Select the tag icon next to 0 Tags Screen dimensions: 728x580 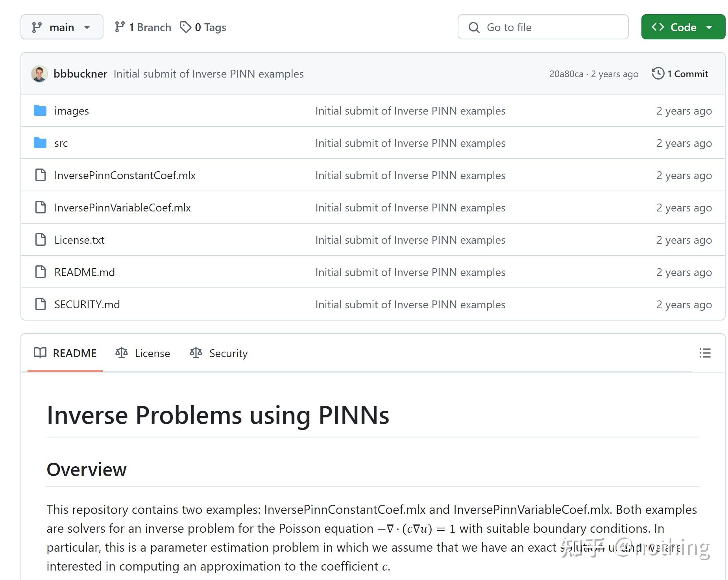(x=185, y=27)
